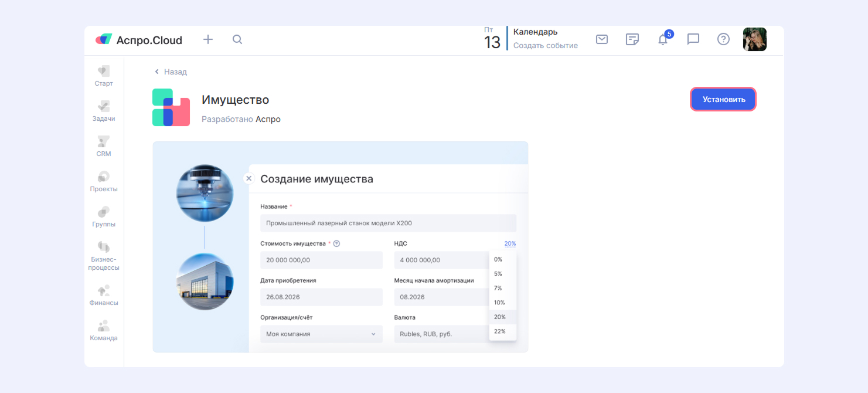Image resolution: width=868 pixels, height=393 pixels.
Task: Open user profile avatar
Action: (x=754, y=39)
